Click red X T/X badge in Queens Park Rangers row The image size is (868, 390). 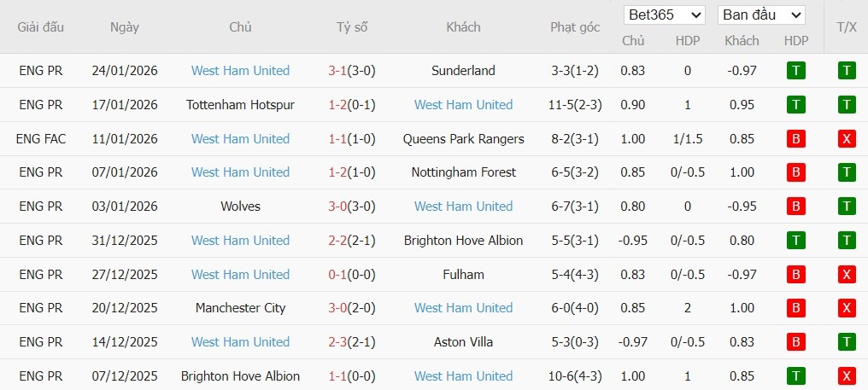coord(847,139)
